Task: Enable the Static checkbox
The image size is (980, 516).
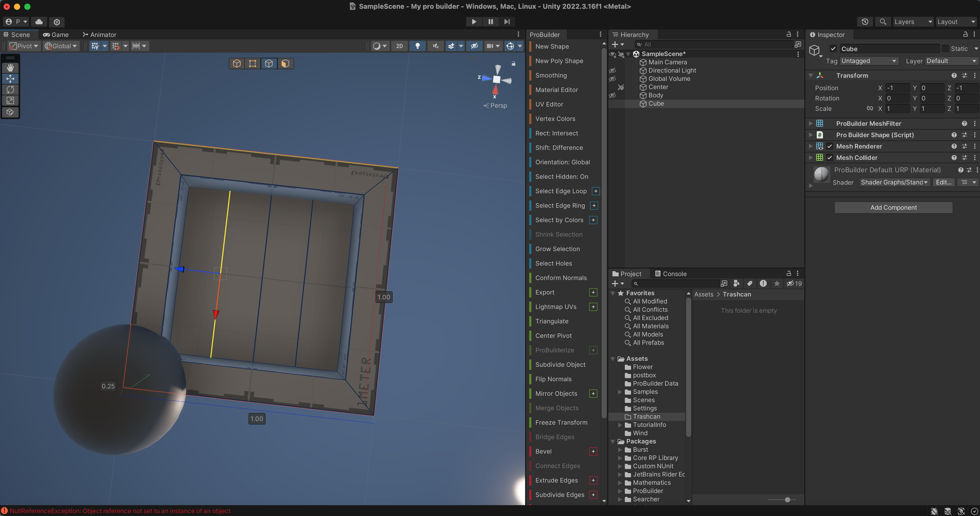Action: 945,49
